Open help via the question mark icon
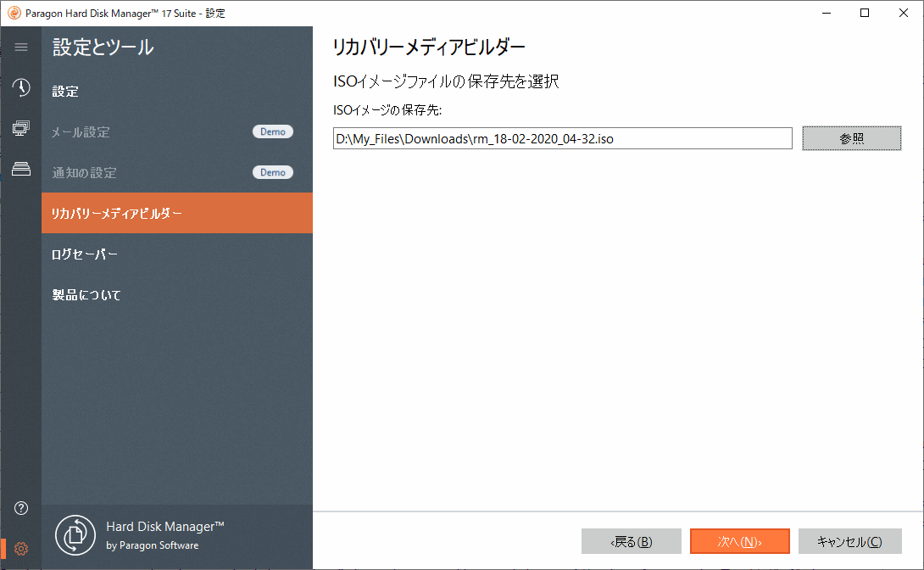924x570 pixels. [x=20, y=508]
